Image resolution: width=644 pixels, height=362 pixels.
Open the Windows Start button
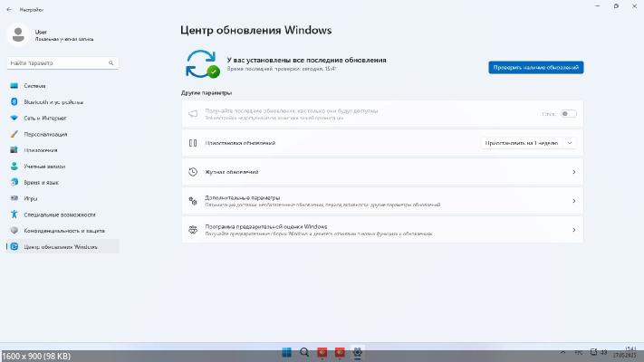coord(287,352)
